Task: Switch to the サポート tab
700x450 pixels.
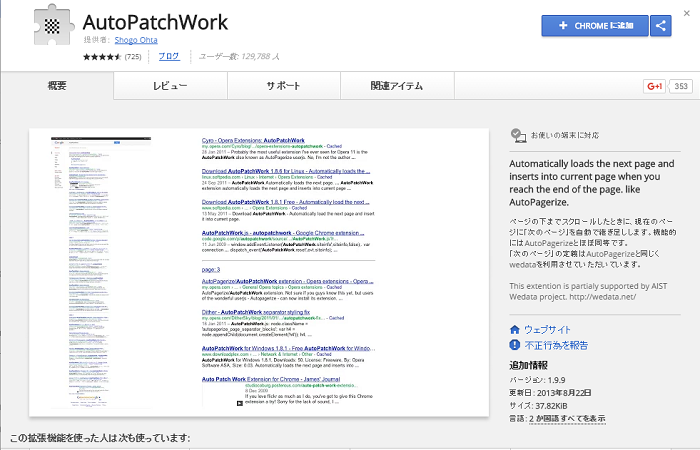Action: (283, 86)
